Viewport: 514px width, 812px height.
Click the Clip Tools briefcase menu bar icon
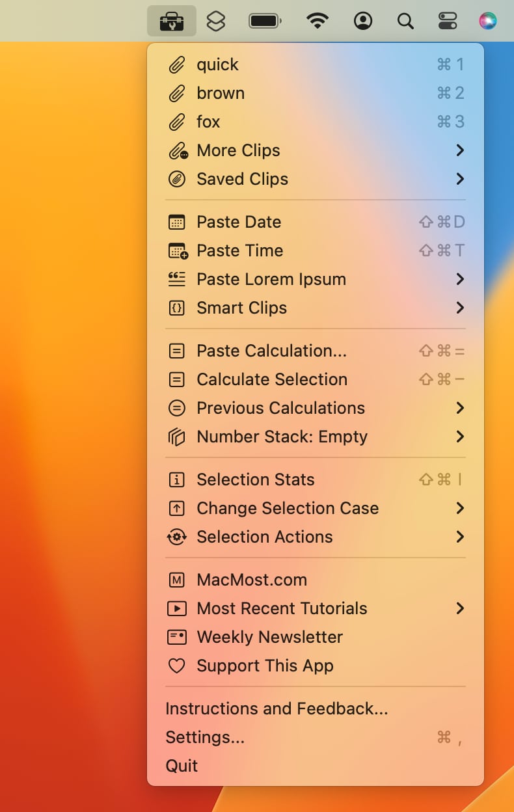click(x=172, y=20)
